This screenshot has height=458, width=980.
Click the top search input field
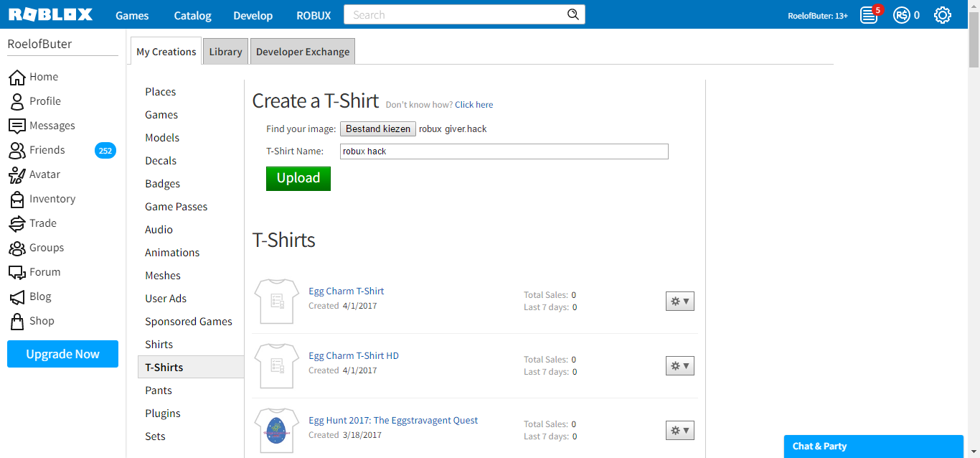tap(456, 14)
